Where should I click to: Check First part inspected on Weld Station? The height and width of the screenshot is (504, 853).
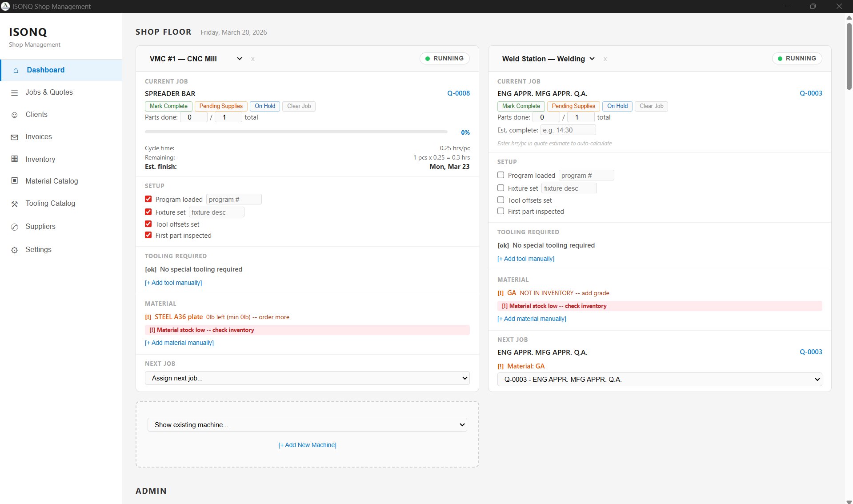pos(501,211)
